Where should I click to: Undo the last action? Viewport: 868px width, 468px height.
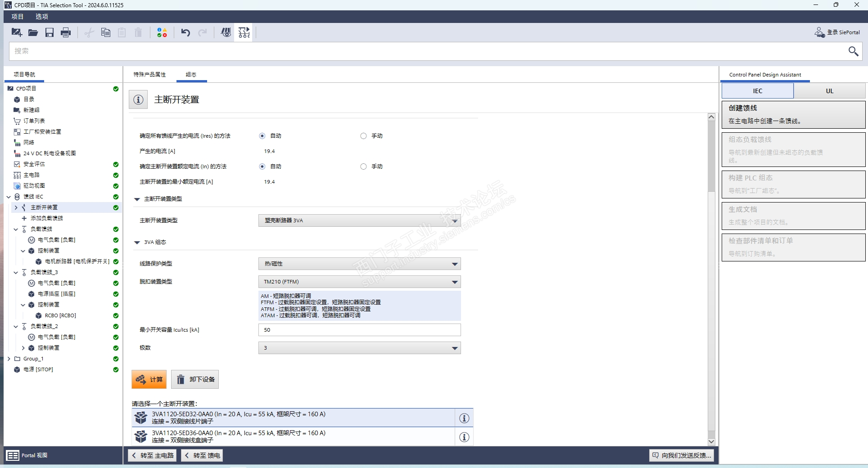tap(185, 32)
